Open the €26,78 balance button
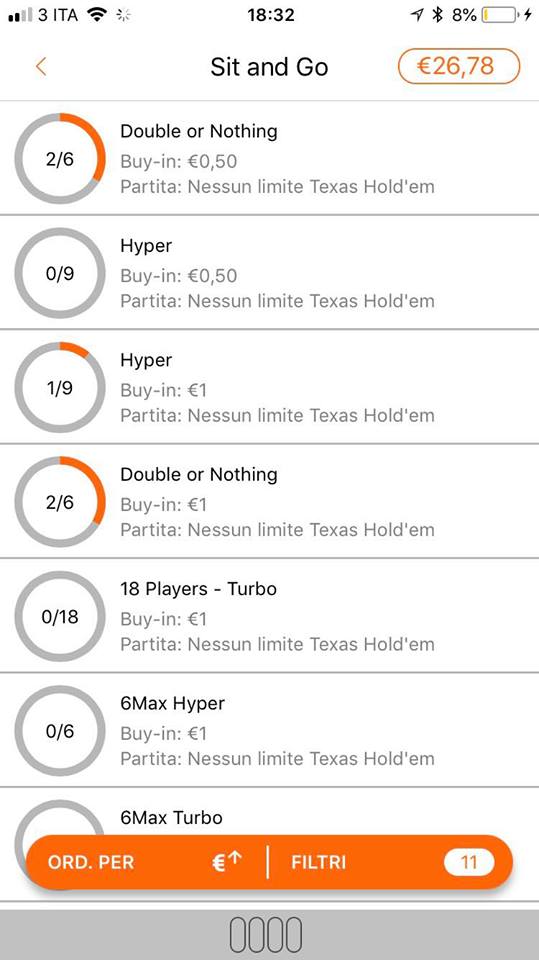 coord(459,66)
